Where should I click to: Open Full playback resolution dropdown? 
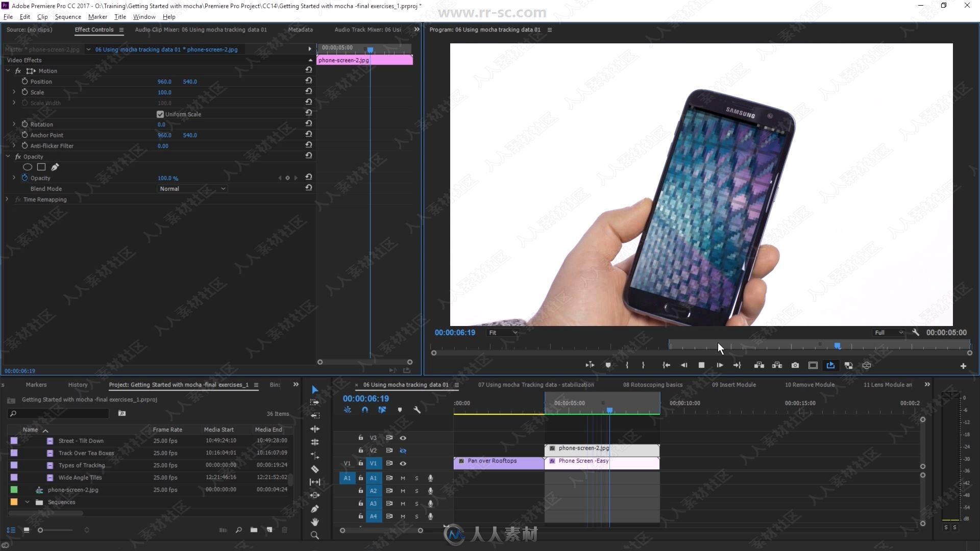tap(889, 333)
